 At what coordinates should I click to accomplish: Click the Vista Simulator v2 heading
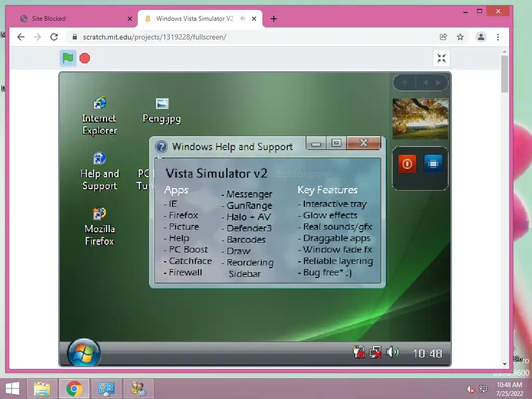pyautogui.click(x=217, y=174)
